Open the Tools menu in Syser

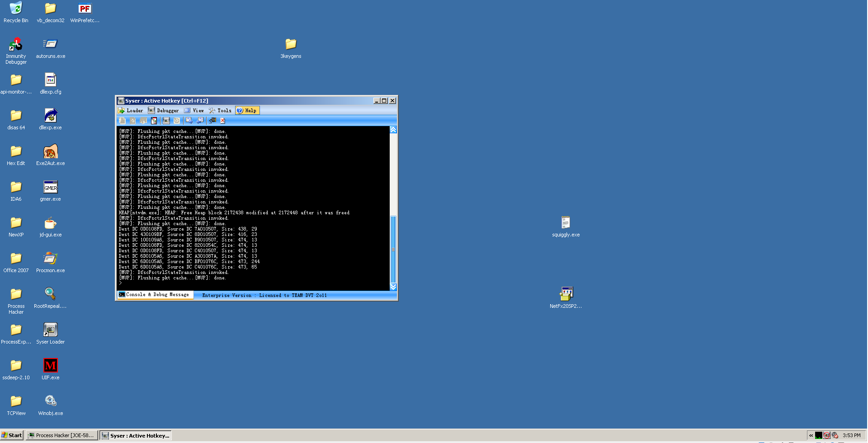point(220,110)
